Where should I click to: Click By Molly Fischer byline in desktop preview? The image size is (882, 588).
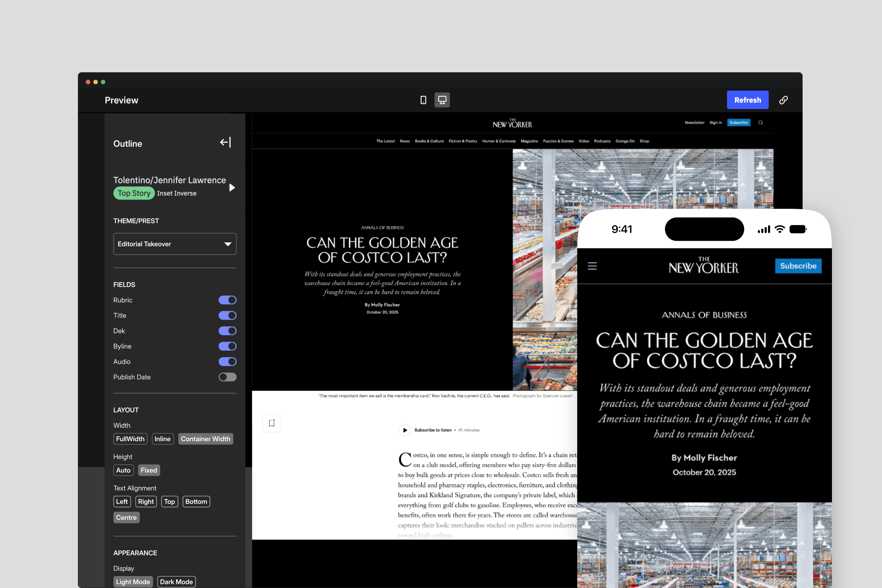[382, 305]
